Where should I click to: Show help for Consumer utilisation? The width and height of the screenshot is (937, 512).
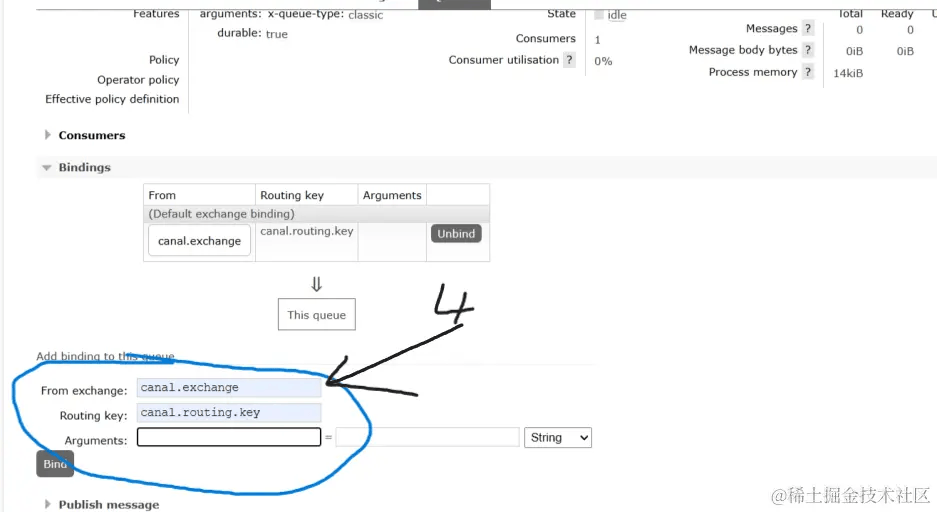(569, 60)
